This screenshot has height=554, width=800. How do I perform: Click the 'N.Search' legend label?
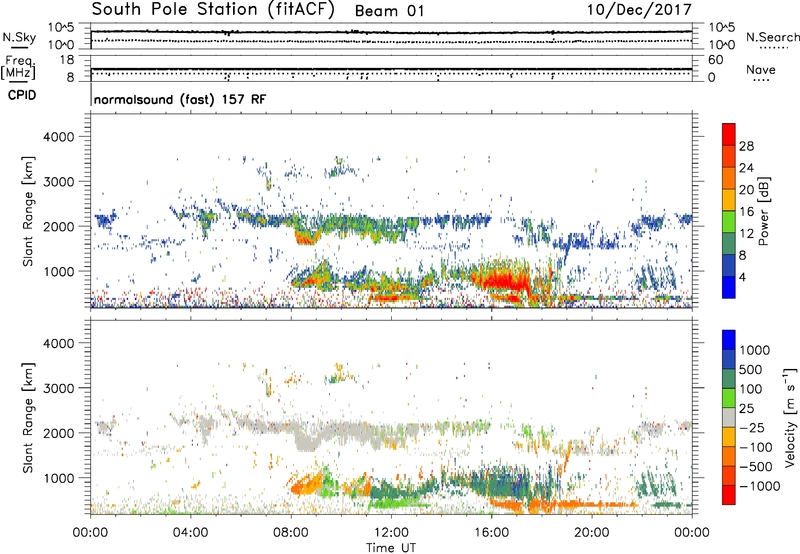tap(772, 37)
